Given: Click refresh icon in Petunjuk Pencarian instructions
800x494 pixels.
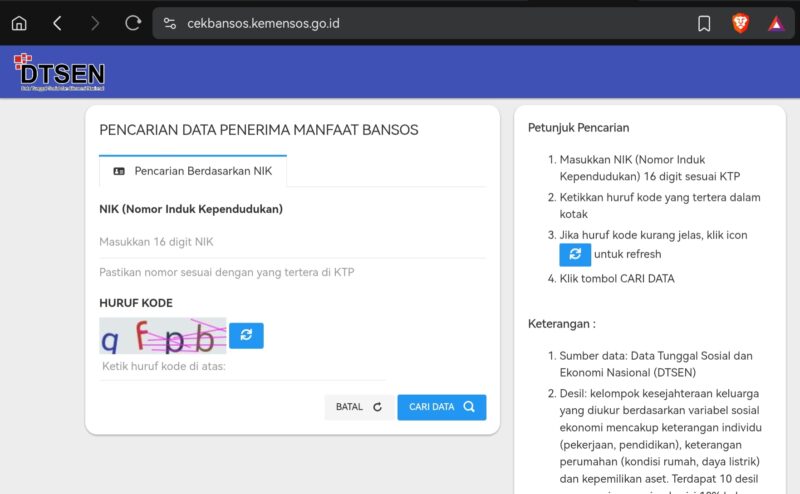Looking at the screenshot, I should 575,254.
